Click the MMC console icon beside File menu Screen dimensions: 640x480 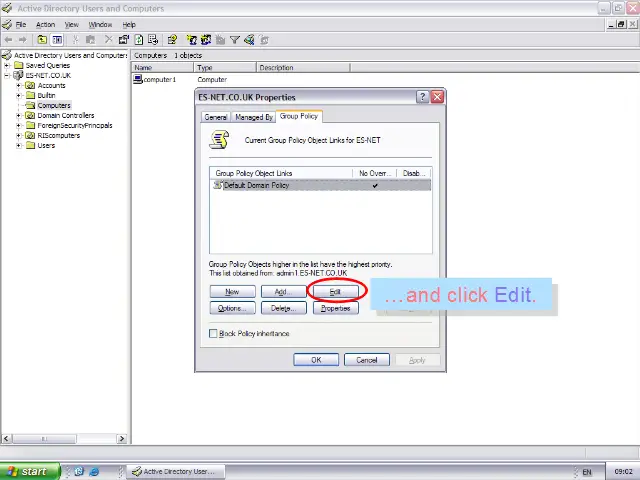tap(7, 24)
